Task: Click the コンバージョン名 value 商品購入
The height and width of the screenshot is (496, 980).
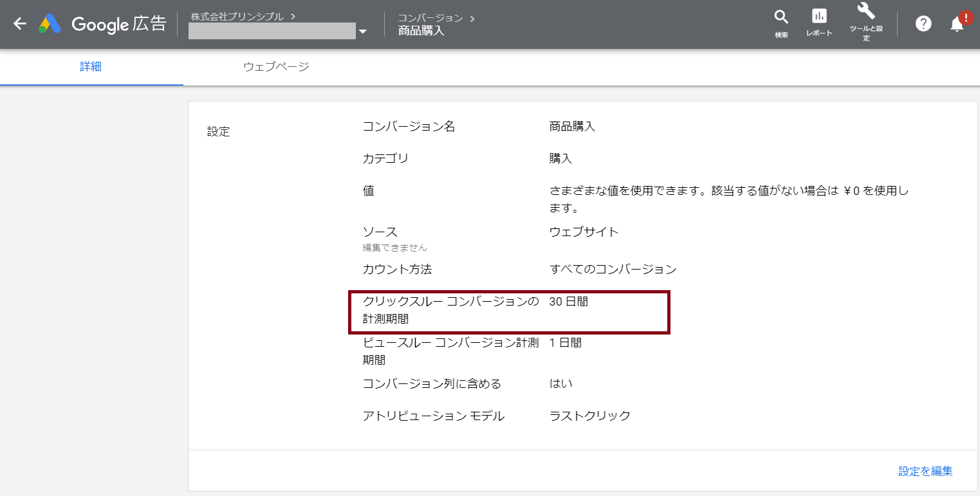Action: (572, 127)
